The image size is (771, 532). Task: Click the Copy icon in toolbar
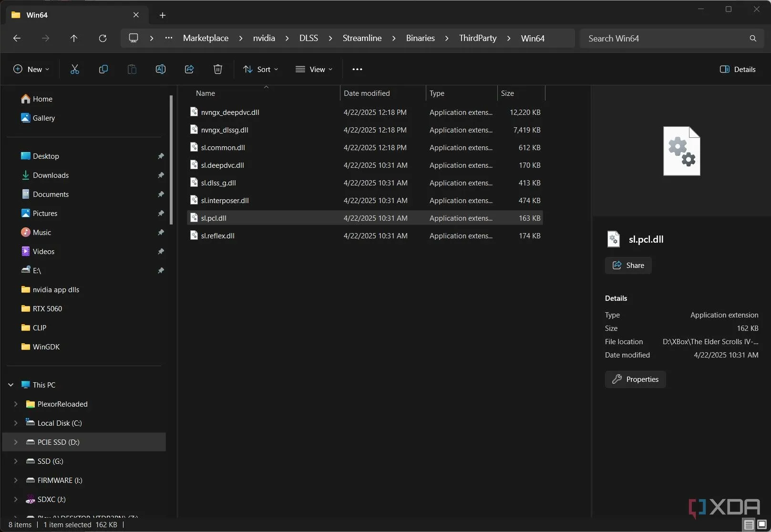pyautogui.click(x=103, y=69)
